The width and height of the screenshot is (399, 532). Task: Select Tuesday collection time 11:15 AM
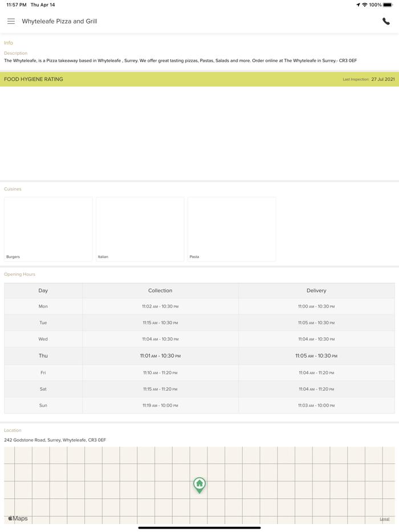160,322
